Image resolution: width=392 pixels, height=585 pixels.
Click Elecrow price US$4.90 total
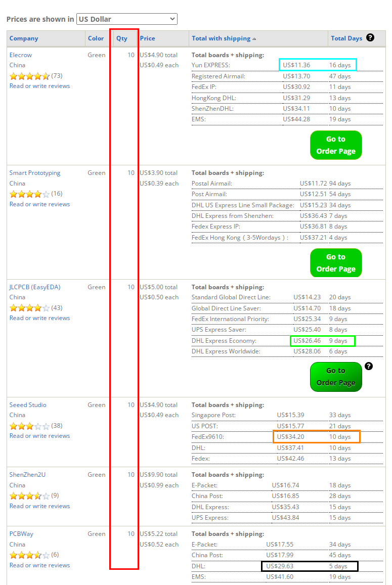click(159, 55)
